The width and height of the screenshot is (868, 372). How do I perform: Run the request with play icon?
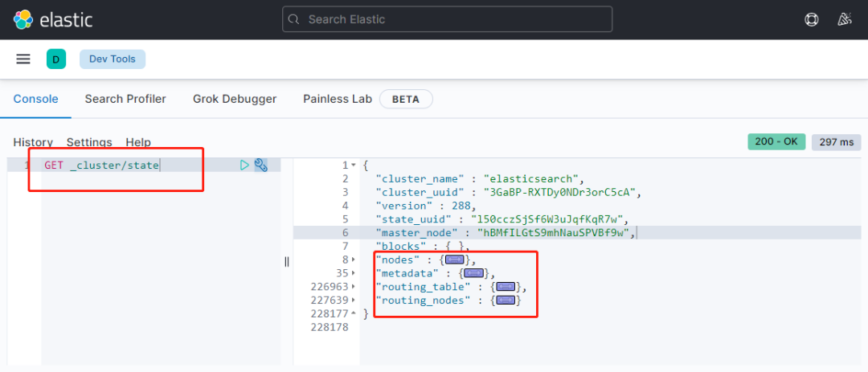[244, 165]
